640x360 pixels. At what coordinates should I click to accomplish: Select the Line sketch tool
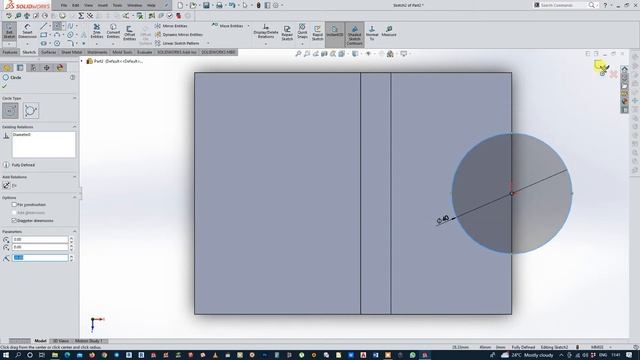pos(44,26)
